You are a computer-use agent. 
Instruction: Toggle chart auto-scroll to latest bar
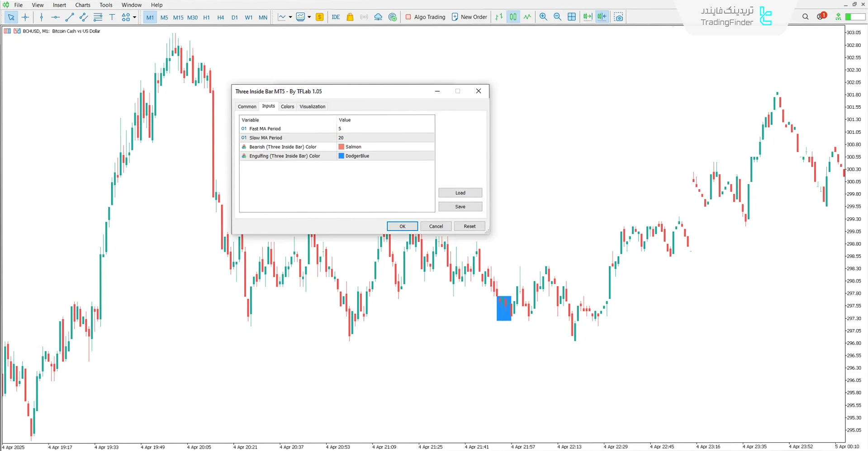tap(588, 17)
